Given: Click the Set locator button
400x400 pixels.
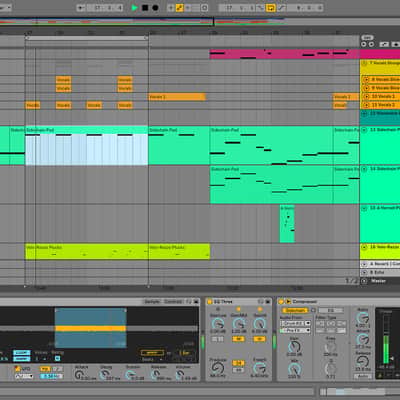Looking at the screenshot, I should tap(367, 38).
